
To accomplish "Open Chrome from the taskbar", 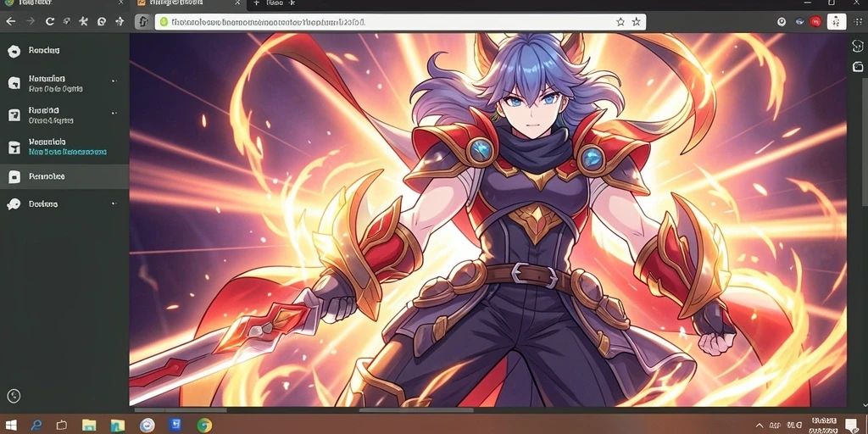I will pos(205,426).
